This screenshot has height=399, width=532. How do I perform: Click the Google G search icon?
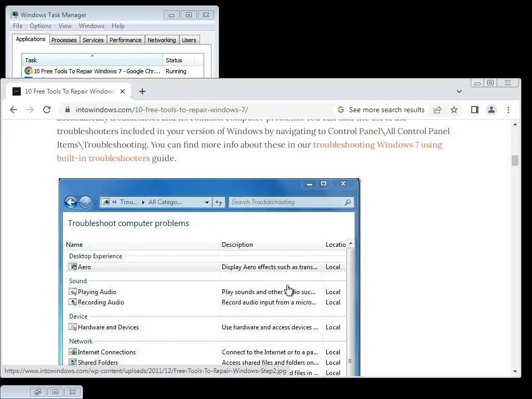click(341, 110)
